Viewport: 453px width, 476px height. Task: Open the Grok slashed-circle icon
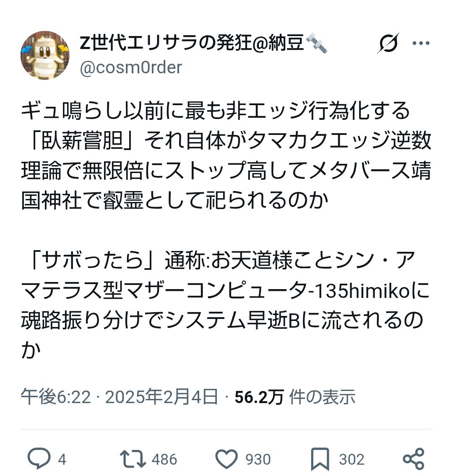coord(388,44)
